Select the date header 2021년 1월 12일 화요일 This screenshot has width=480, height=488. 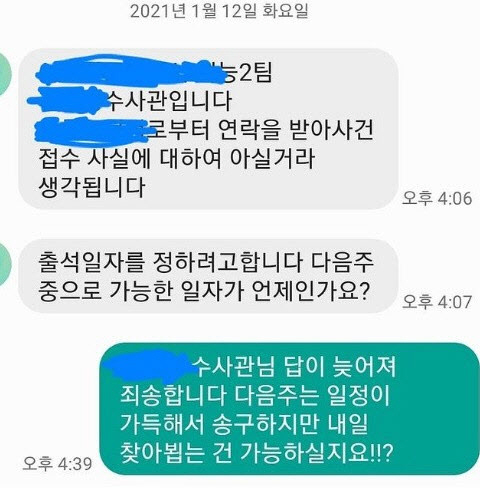219,11
